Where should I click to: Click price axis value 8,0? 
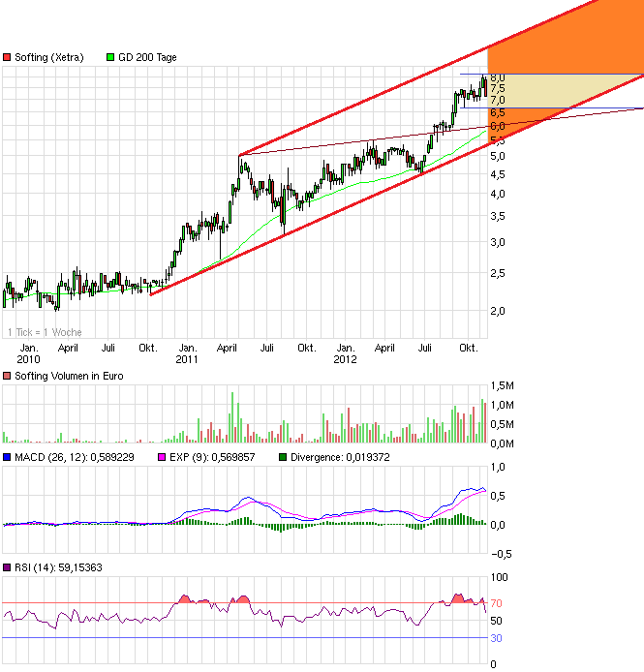498,78
